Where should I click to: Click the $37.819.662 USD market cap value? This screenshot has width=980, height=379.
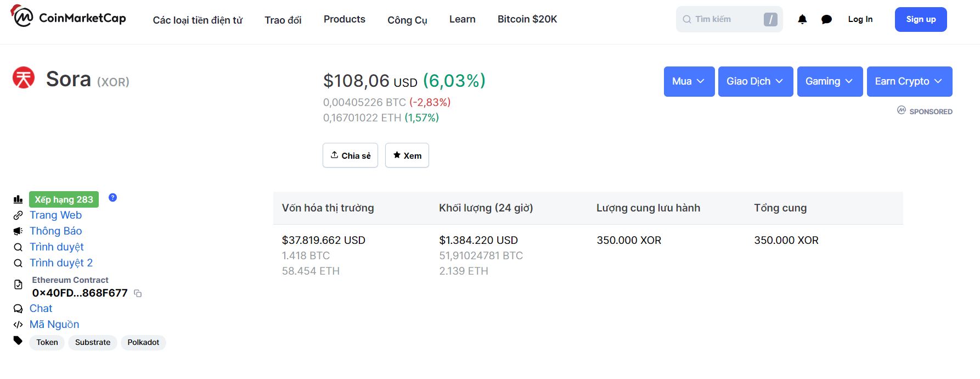(324, 240)
